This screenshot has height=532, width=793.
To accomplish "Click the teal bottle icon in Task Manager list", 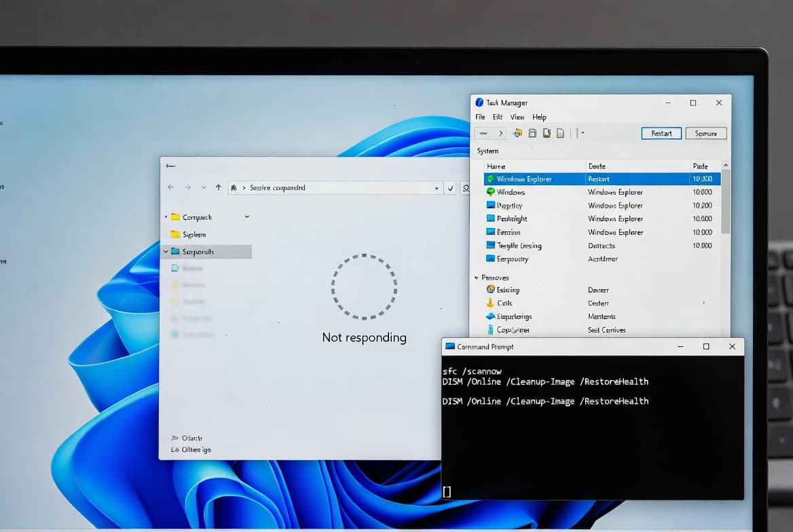I will tap(490, 330).
